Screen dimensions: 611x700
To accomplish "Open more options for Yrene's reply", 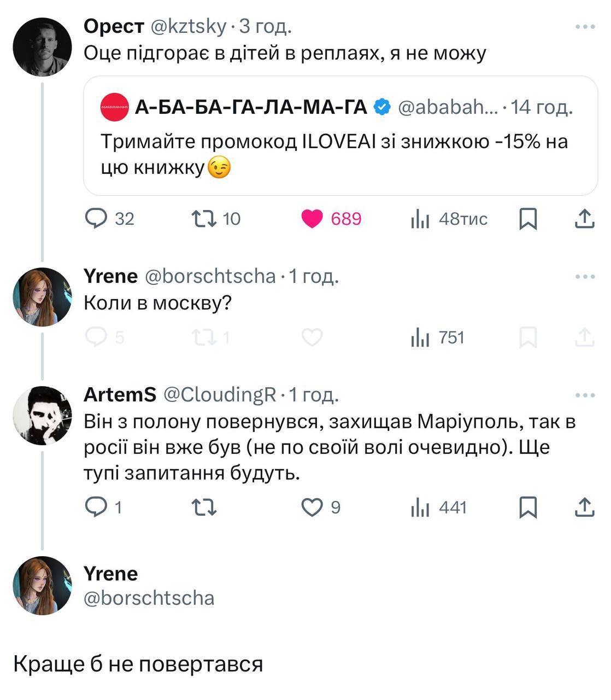I will click(585, 277).
